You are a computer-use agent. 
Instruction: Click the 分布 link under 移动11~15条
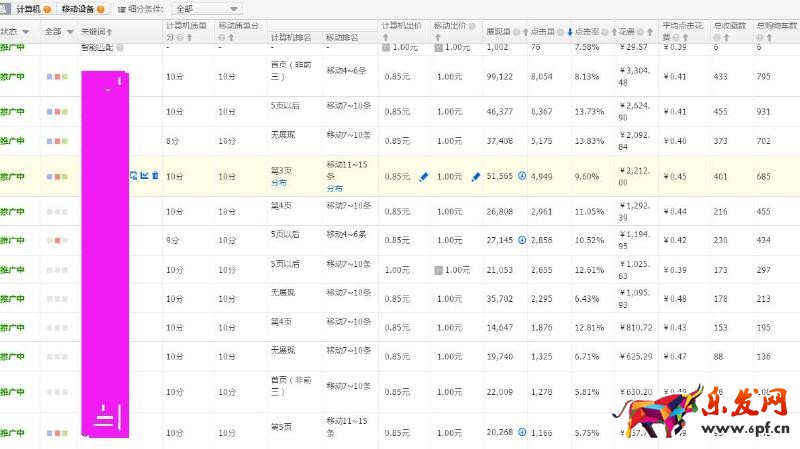(x=334, y=188)
